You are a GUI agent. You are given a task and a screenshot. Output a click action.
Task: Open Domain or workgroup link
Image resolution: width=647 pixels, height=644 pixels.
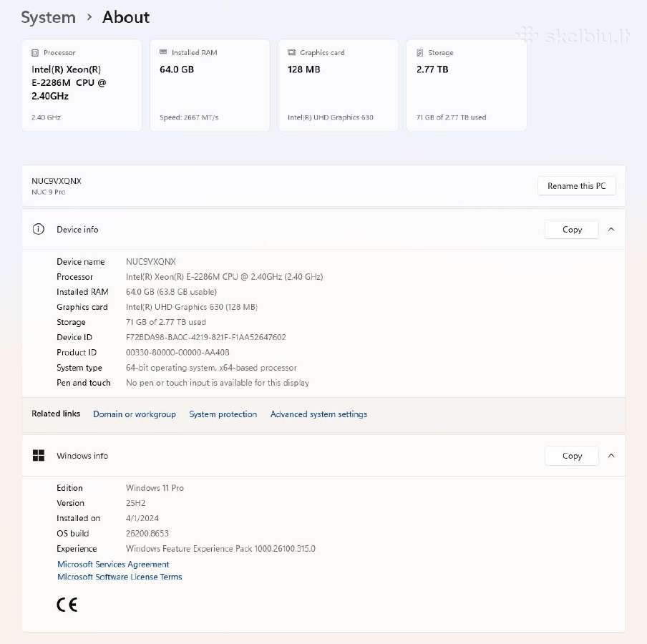coord(135,414)
